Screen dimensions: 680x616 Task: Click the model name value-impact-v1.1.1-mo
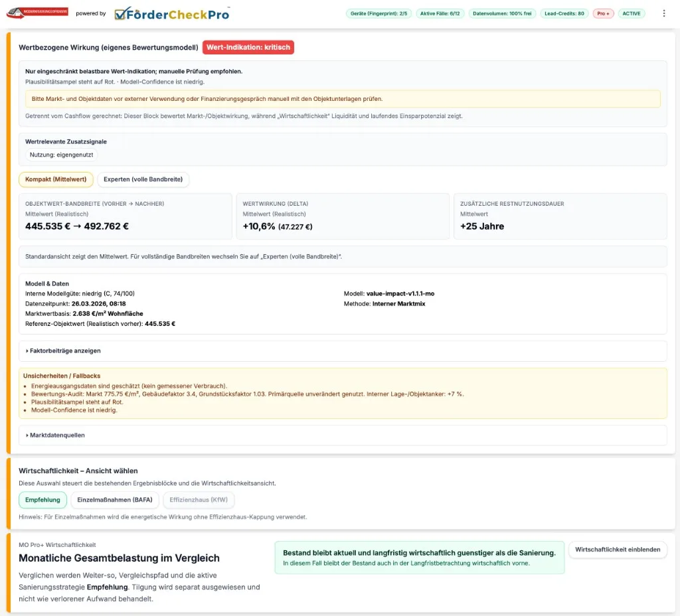click(x=400, y=293)
